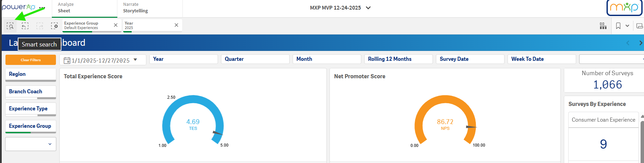Go to the next sheet arrow

(x=640, y=43)
